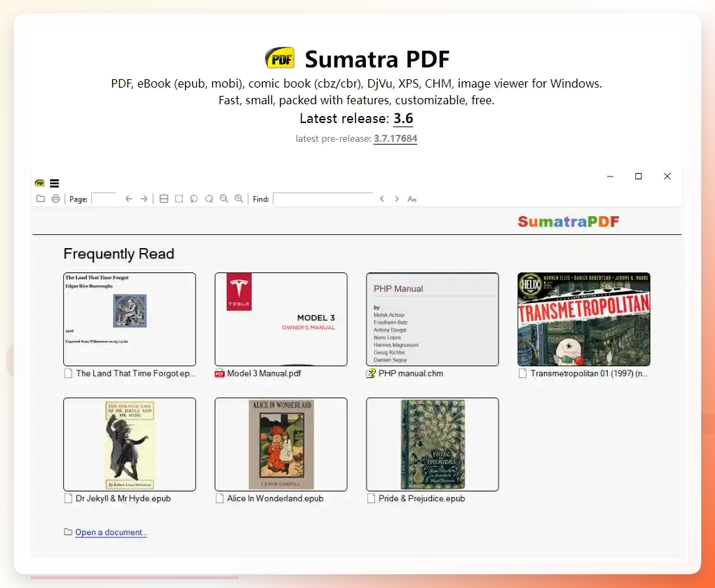Go to previous page with the left arrow

tap(129, 199)
